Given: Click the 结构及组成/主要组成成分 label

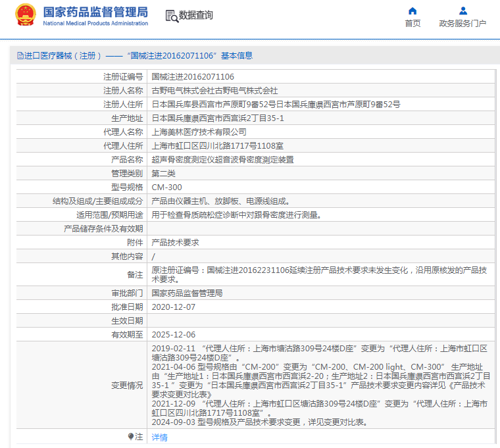Looking at the screenshot, I should 97,201.
